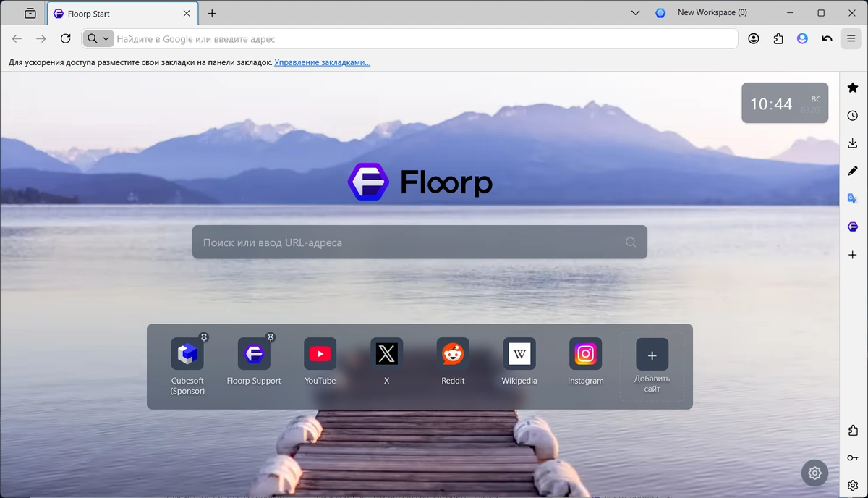Viewport: 868px width, 498px height.
Task: Open the hamburger application menu
Action: (851, 38)
